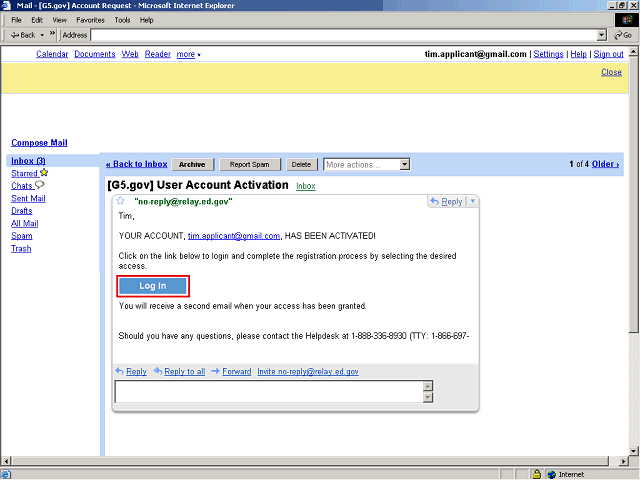Open Calendar link in top bar
This screenshot has height=480, width=640.
click(52, 54)
